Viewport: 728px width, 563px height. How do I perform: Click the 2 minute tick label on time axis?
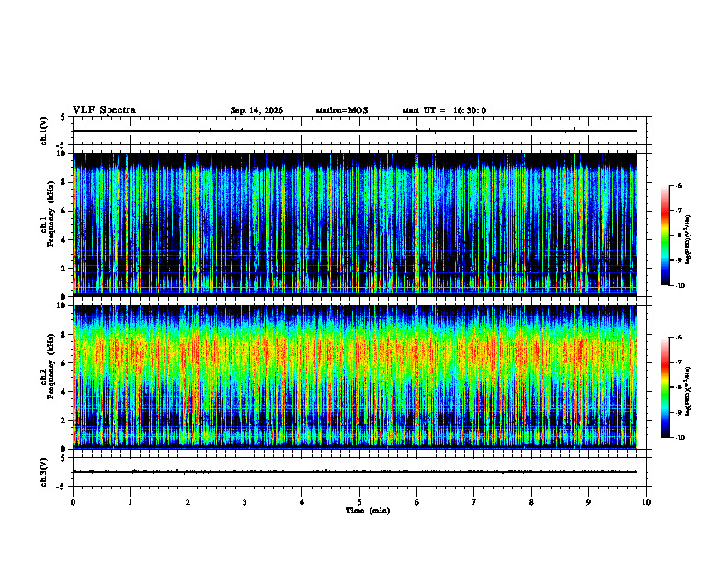[x=188, y=502]
